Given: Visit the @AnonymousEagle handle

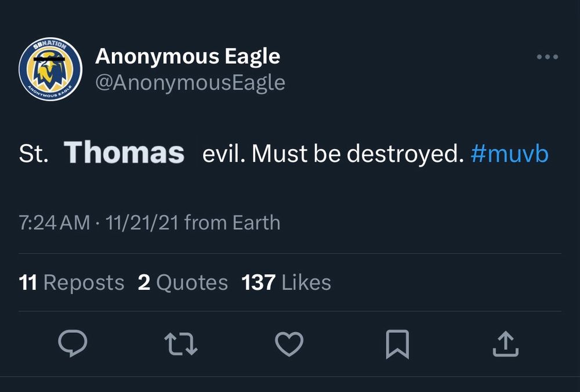Looking at the screenshot, I should click(x=190, y=83).
